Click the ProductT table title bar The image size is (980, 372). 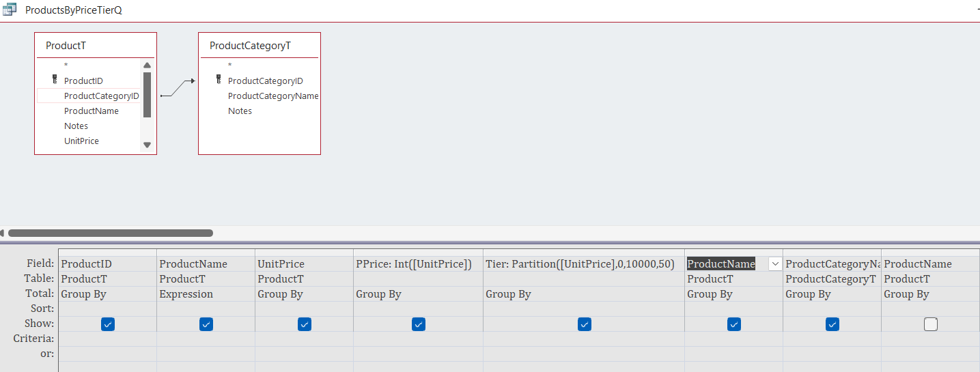pos(96,46)
